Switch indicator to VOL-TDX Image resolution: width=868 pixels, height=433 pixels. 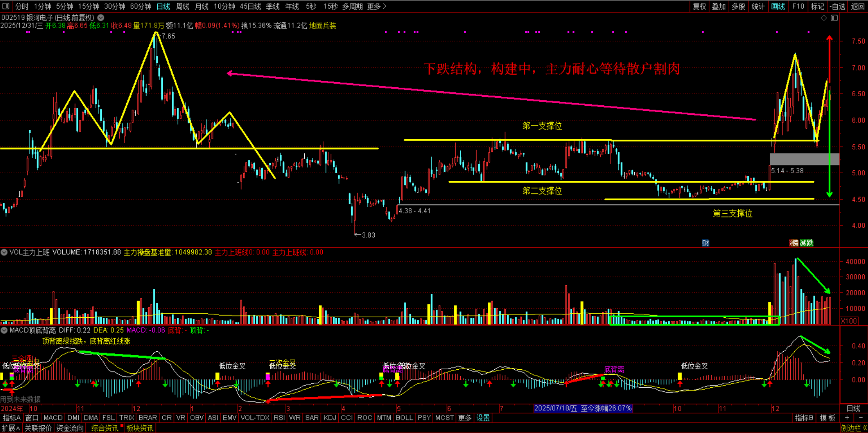tap(255, 418)
